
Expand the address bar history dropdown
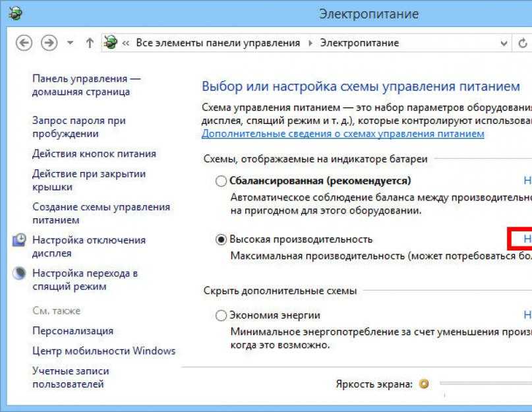[x=504, y=43]
